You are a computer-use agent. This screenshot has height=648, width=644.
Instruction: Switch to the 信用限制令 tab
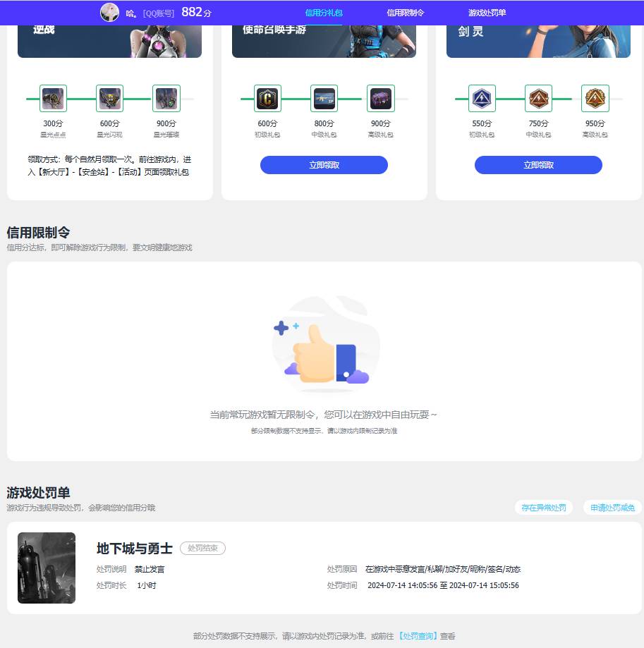(403, 12)
